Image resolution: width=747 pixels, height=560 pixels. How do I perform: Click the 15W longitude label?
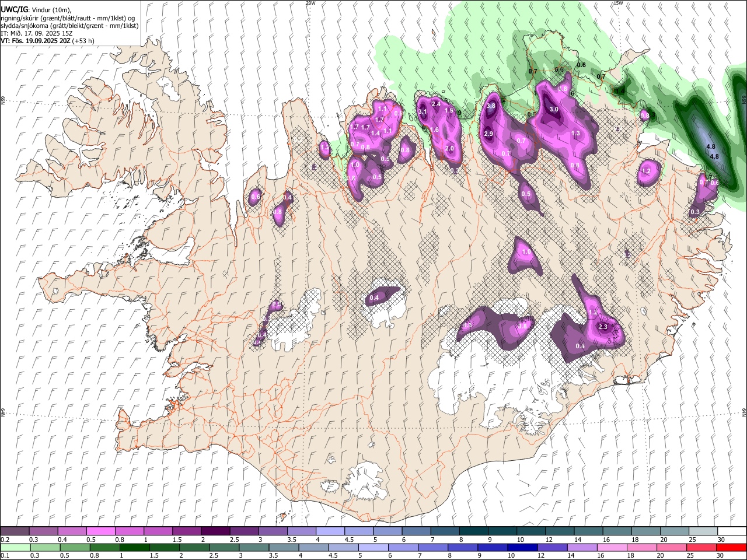point(617,3)
